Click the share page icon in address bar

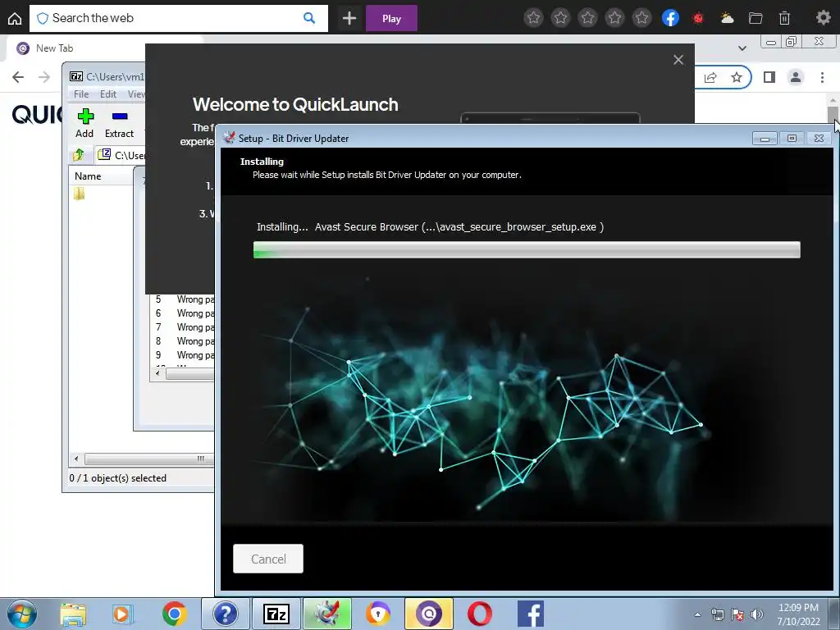click(x=710, y=78)
